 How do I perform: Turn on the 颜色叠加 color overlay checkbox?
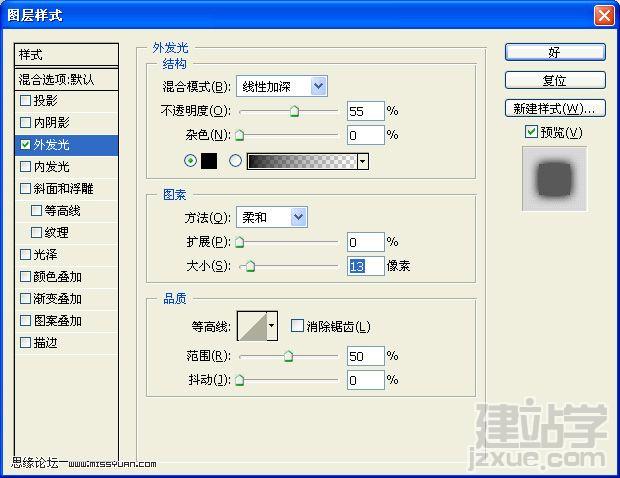(25, 276)
